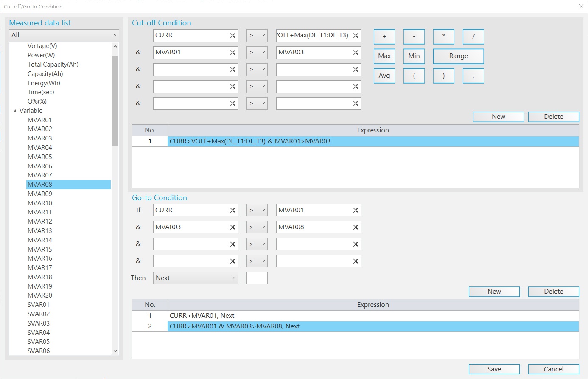Image resolution: width=588 pixels, height=379 pixels.
Task: Click the plus operator button
Action: pos(384,37)
